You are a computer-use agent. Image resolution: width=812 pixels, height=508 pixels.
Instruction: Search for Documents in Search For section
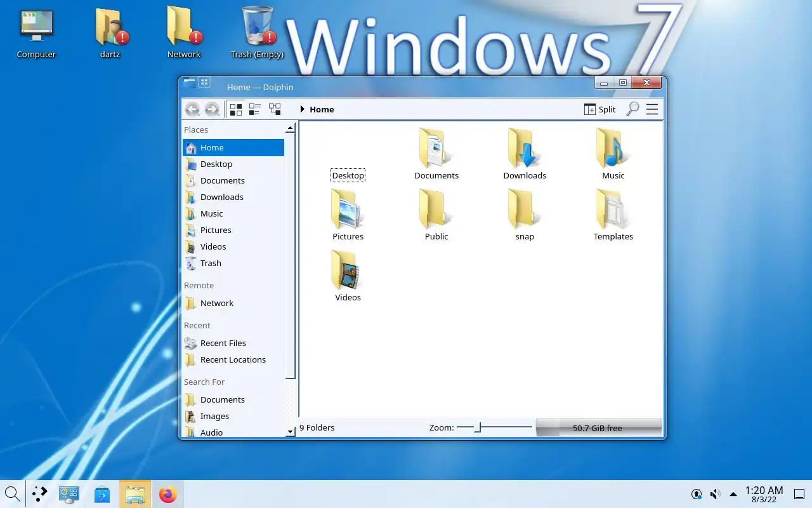click(233, 399)
